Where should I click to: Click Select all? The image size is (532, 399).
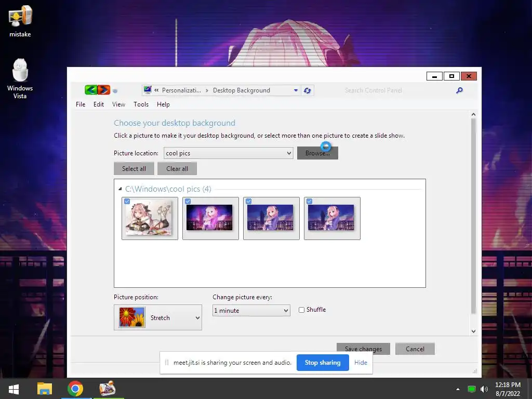[134, 169]
